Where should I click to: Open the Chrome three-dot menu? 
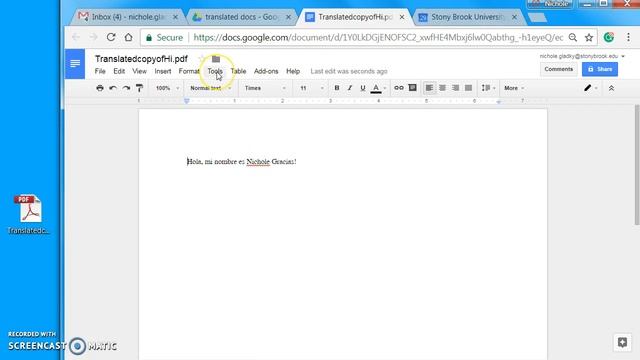(628, 38)
